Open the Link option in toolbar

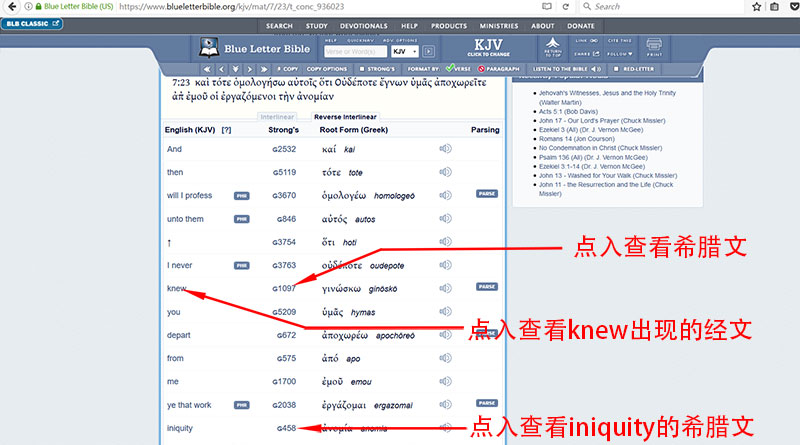tap(586, 41)
